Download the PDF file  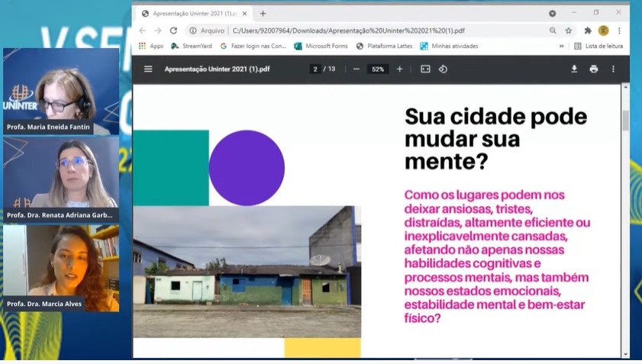574,69
